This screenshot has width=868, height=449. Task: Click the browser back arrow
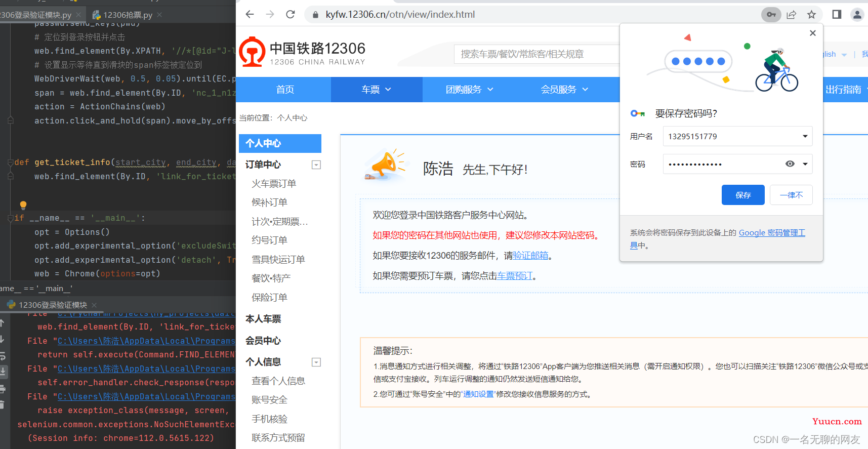point(250,14)
